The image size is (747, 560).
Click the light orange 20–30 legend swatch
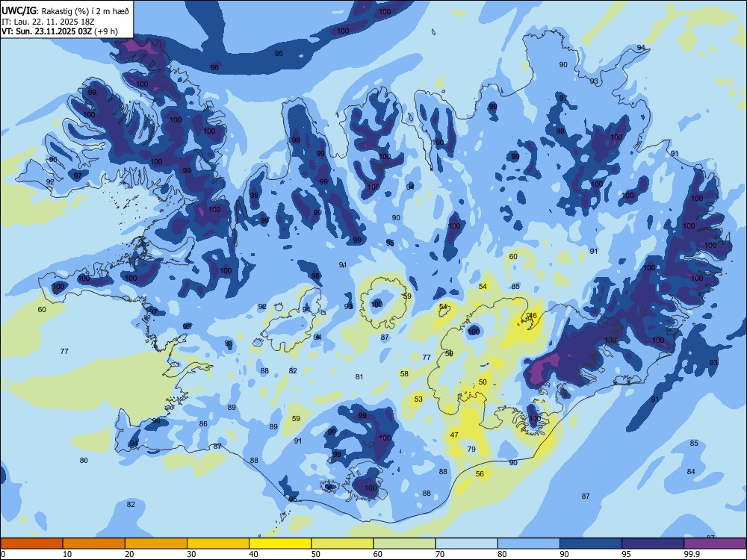coord(156,544)
